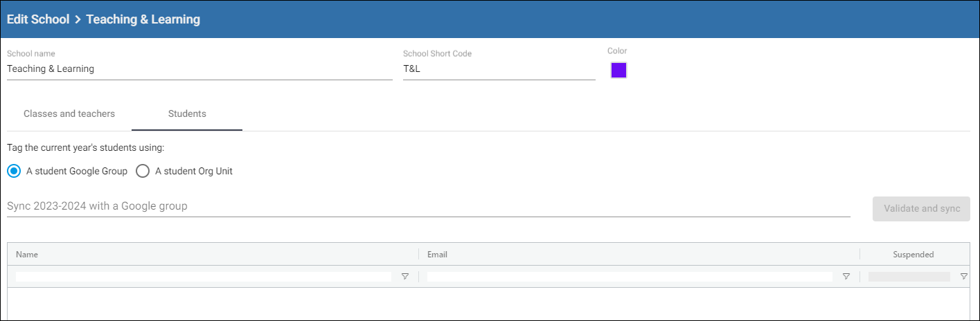Image resolution: width=980 pixels, height=321 pixels.
Task: Sort by the Name column header
Action: point(213,255)
